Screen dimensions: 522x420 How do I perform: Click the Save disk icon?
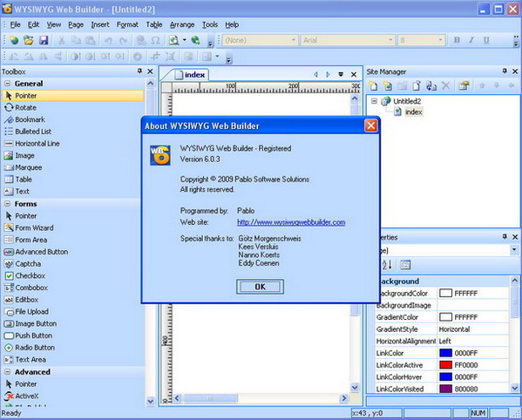[x=44, y=40]
